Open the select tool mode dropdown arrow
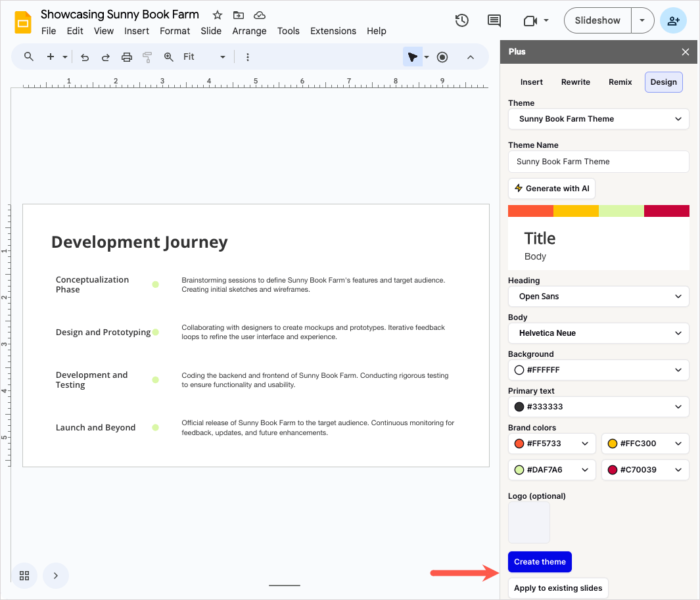The height and width of the screenshot is (600, 700). pyautogui.click(x=427, y=57)
